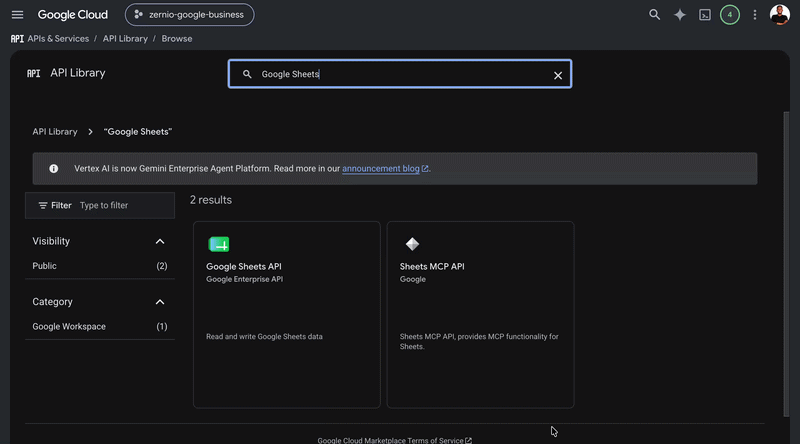Click the magnifier icon in API search box
The image size is (800, 444).
(247, 74)
